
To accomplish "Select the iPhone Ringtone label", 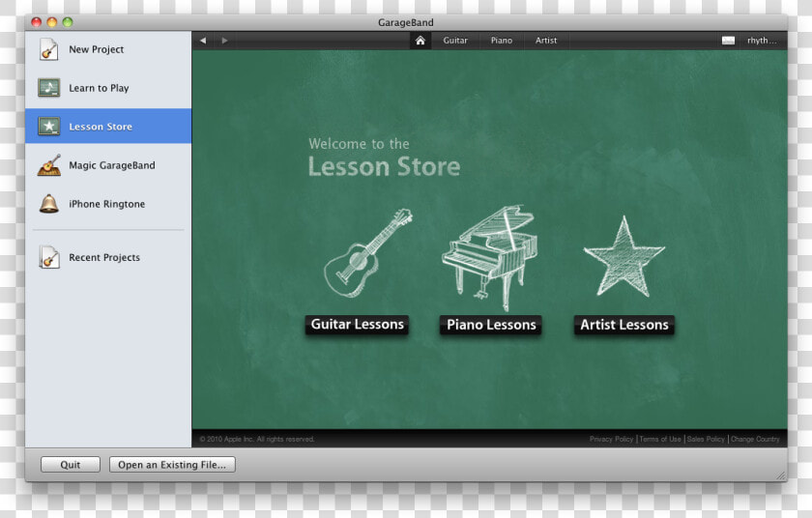I will (x=107, y=204).
